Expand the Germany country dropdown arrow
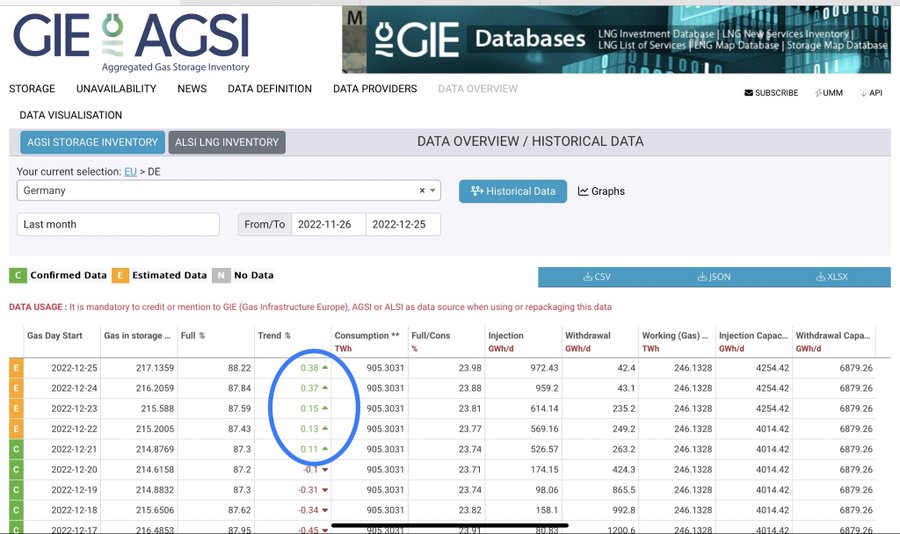This screenshot has height=534, width=900. pos(433,191)
